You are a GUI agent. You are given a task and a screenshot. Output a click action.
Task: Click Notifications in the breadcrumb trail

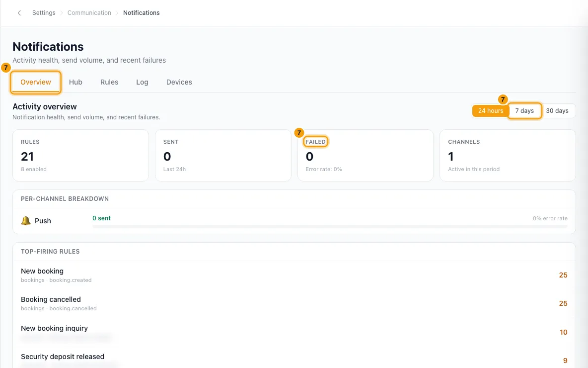(x=142, y=13)
